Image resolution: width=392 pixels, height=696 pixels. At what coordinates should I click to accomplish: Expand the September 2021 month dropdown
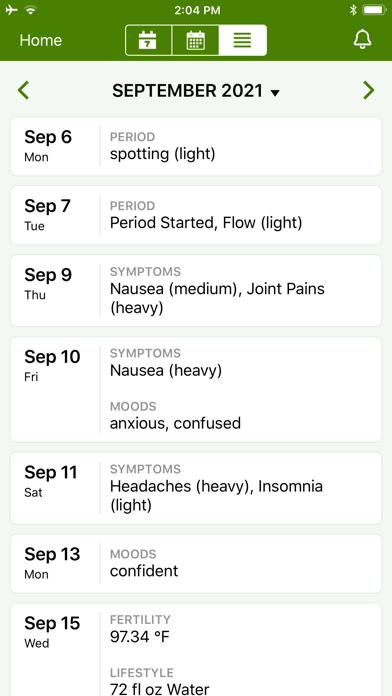(x=196, y=91)
